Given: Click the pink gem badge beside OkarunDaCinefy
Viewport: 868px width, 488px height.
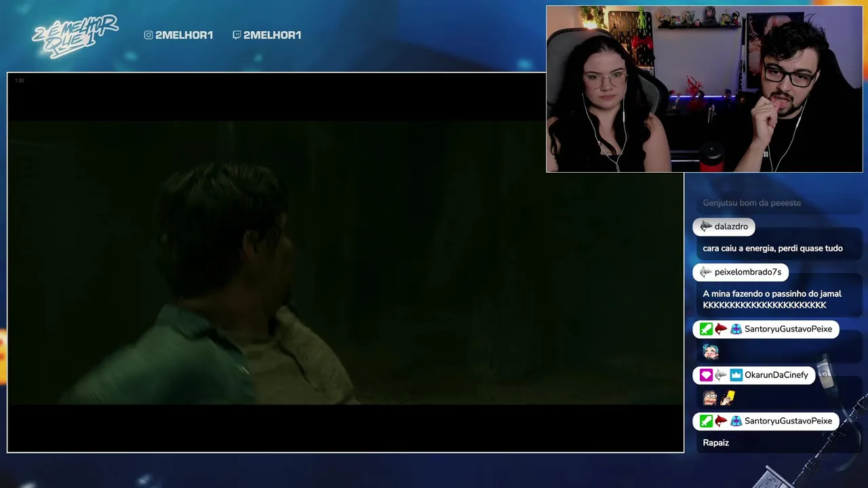Looking at the screenshot, I should [706, 375].
